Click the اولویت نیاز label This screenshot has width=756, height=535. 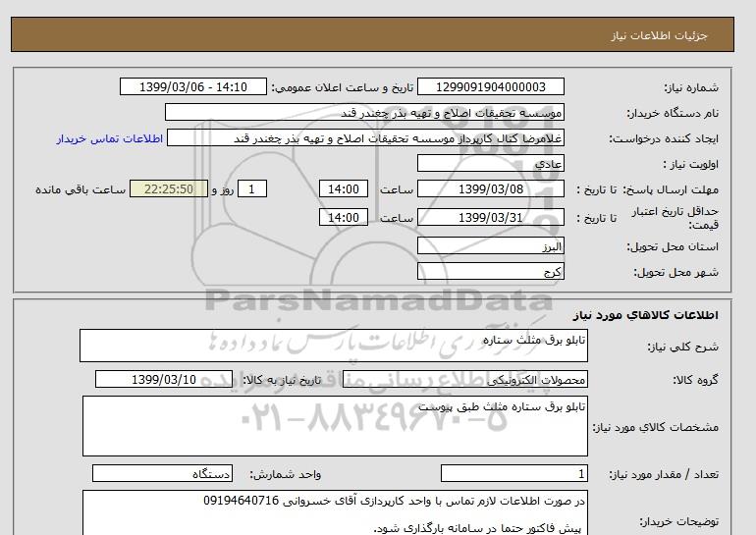coord(690,164)
